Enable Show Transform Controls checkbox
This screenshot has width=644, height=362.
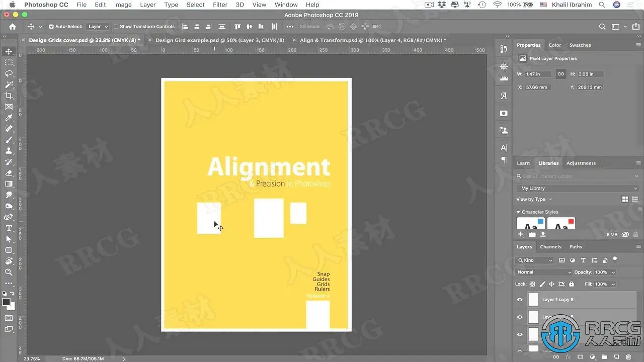[116, 27]
